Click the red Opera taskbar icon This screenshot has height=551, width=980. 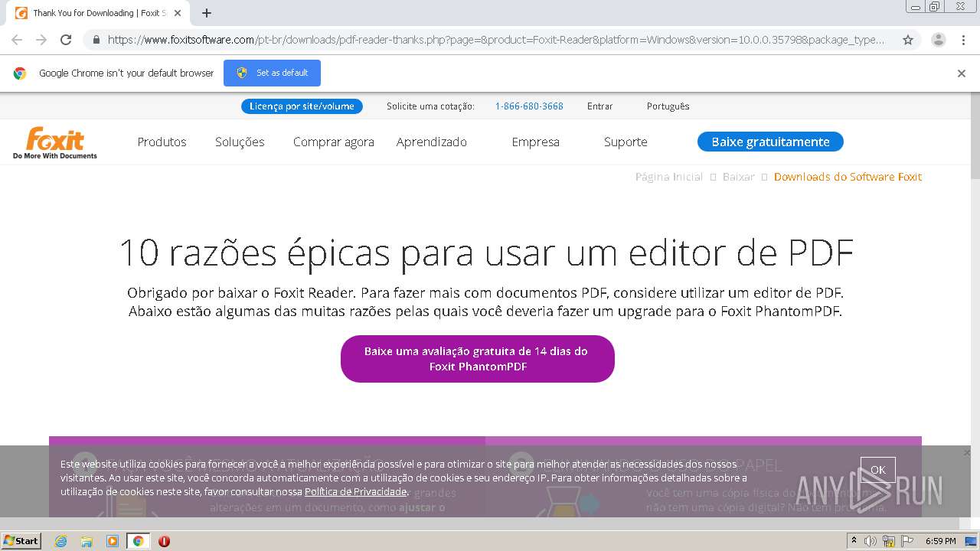click(164, 541)
